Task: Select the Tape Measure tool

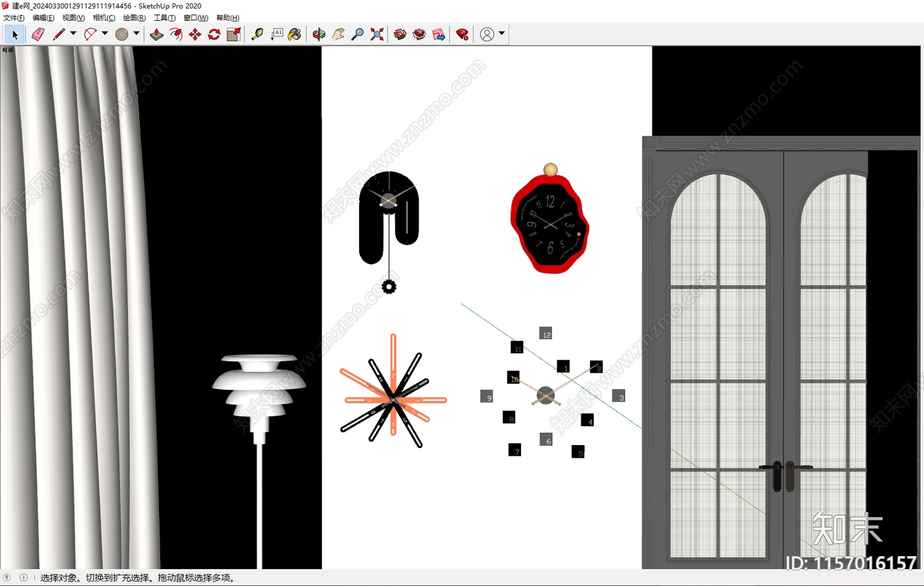Action: (258, 35)
